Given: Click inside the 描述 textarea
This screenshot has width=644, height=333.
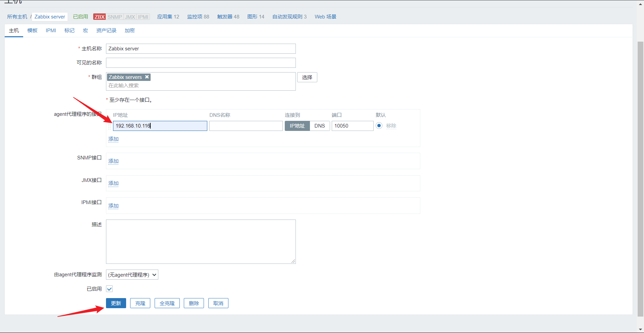Looking at the screenshot, I should pos(201,242).
